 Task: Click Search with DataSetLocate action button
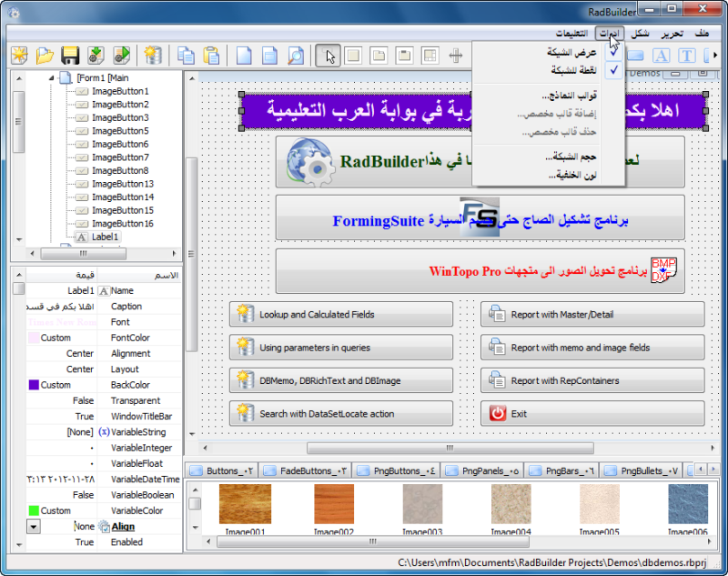click(x=340, y=413)
